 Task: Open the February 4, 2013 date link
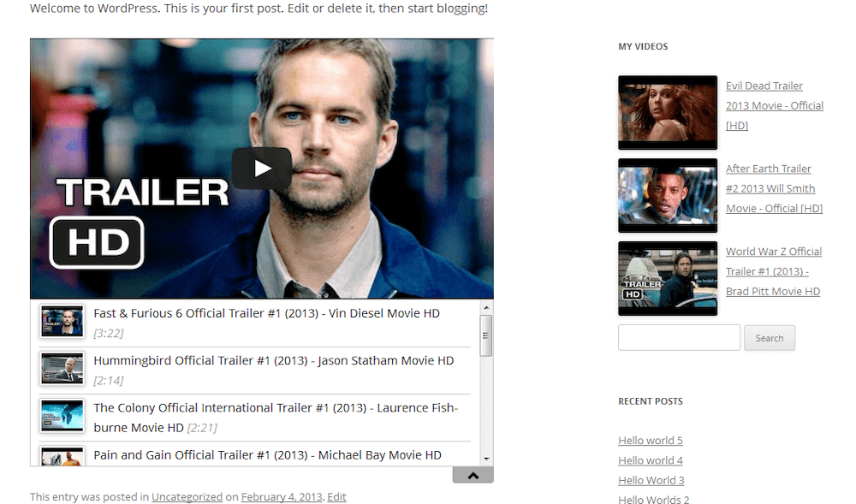click(x=282, y=496)
